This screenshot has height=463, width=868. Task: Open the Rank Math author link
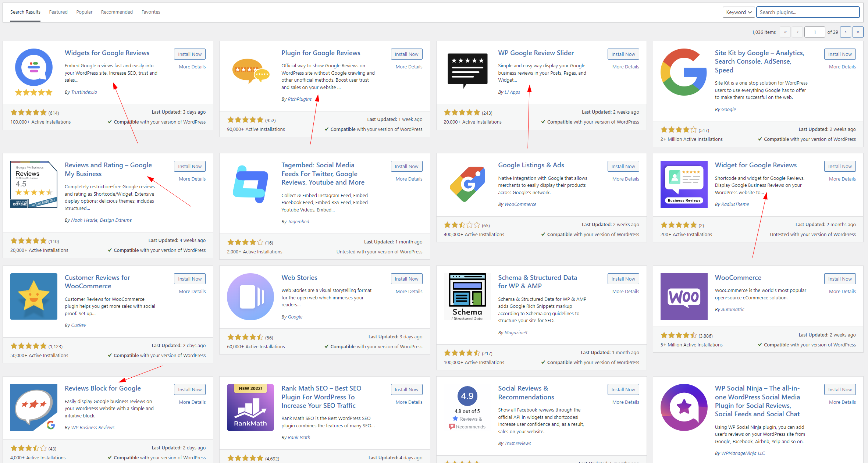click(299, 437)
